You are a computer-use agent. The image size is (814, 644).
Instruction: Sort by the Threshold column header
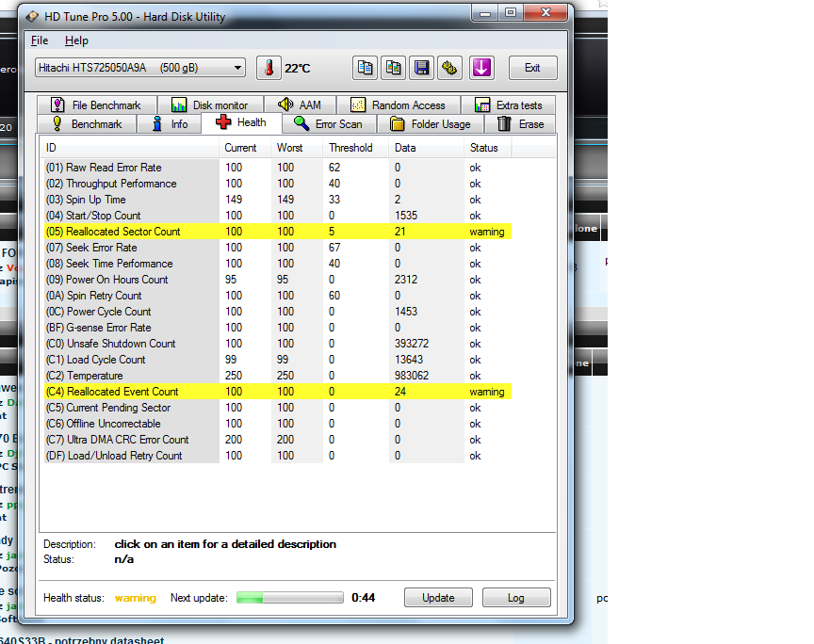coord(356,148)
